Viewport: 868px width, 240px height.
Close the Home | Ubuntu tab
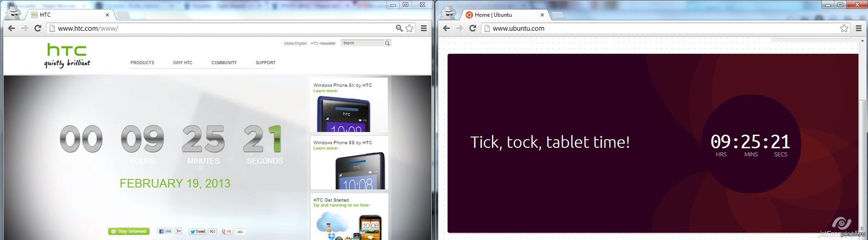point(542,15)
